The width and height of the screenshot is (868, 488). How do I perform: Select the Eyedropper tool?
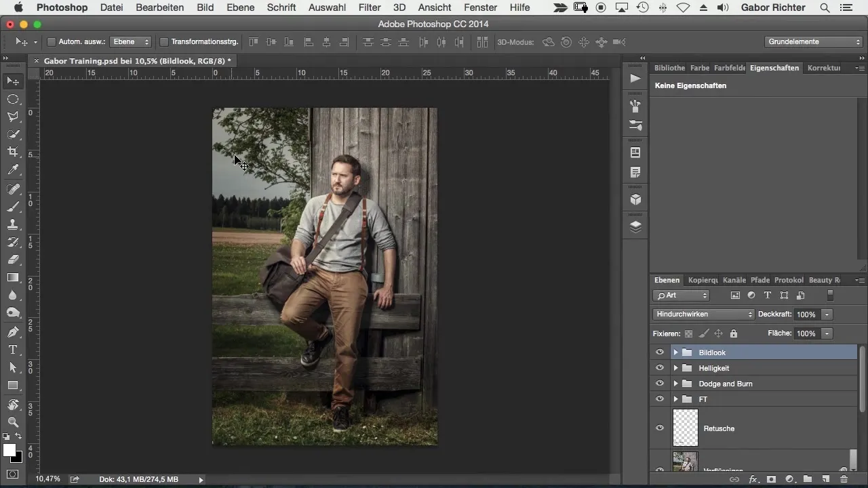pos(13,169)
